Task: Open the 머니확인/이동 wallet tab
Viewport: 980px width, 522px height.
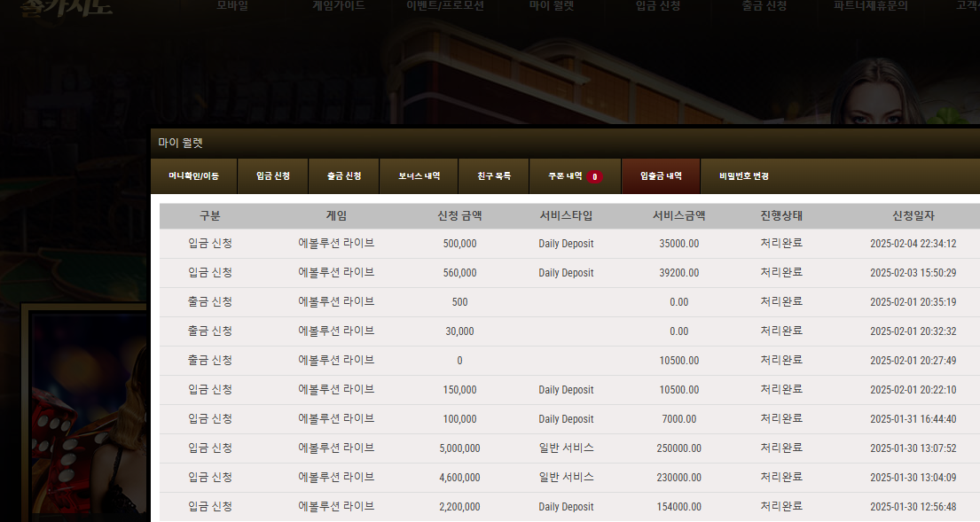Action: (x=193, y=176)
